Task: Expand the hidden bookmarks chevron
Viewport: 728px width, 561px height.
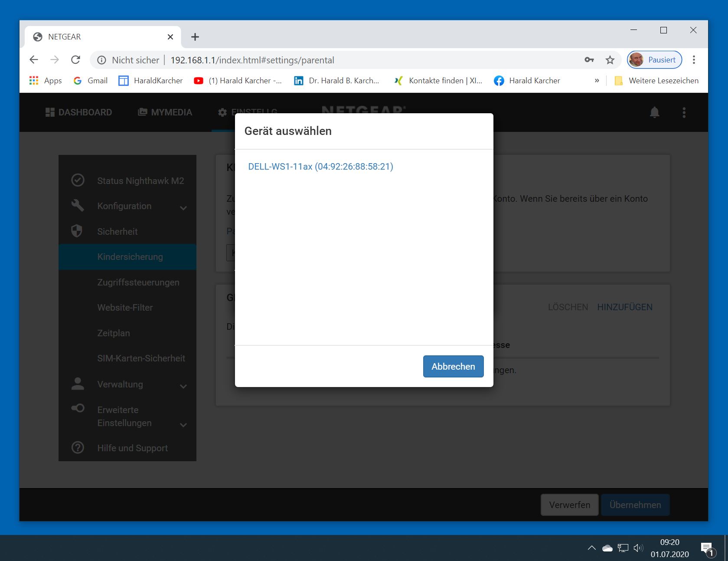Action: click(597, 81)
